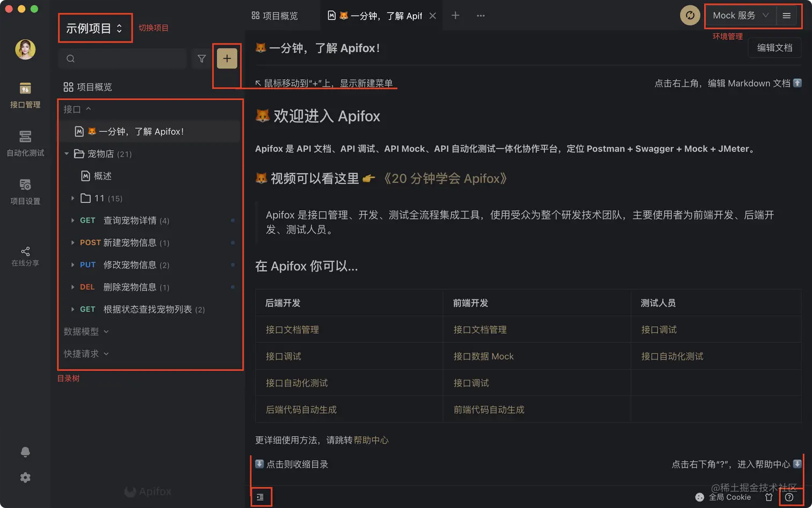Image resolution: width=812 pixels, height=508 pixels.
Task: Click the filter funnel icon
Action: [201, 59]
